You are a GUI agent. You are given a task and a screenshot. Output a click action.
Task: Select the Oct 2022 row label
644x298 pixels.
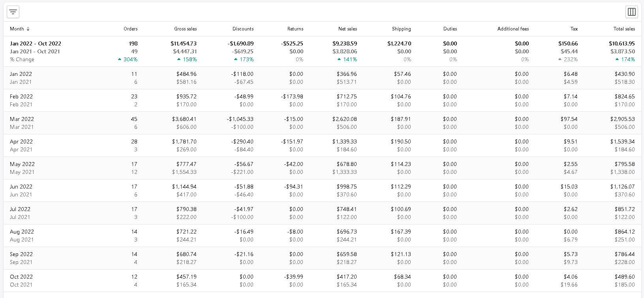point(21,277)
